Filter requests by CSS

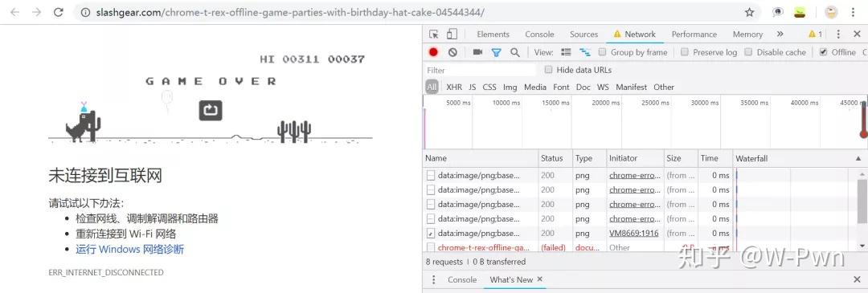[489, 87]
